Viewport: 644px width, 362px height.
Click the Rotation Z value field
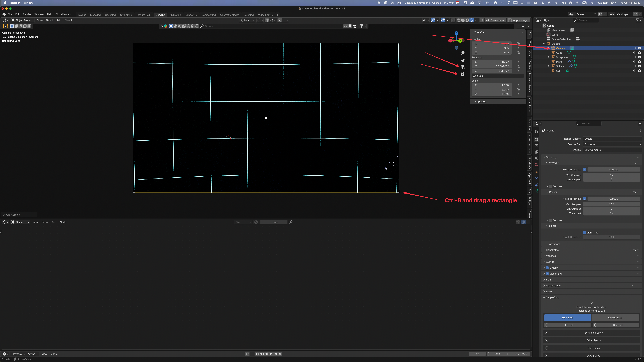pyautogui.click(x=492, y=71)
